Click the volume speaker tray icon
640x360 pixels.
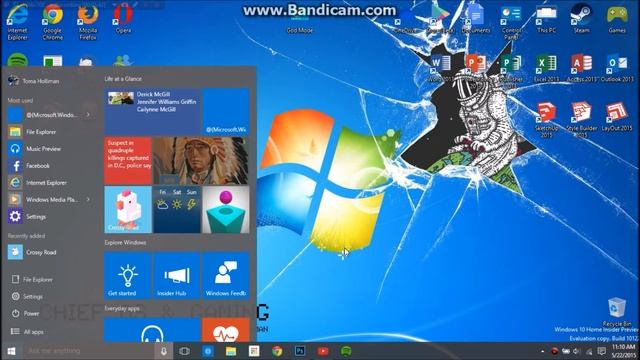tap(577, 351)
